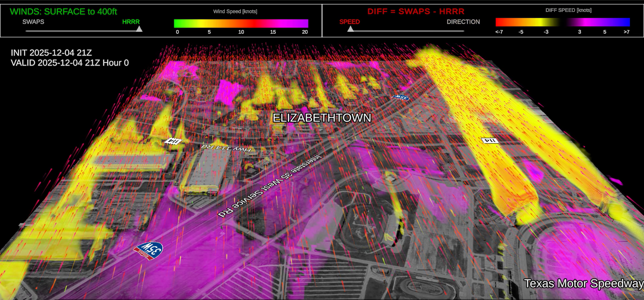Click the Wind Speed color bar
The width and height of the screenshot is (644, 300).
(x=241, y=23)
